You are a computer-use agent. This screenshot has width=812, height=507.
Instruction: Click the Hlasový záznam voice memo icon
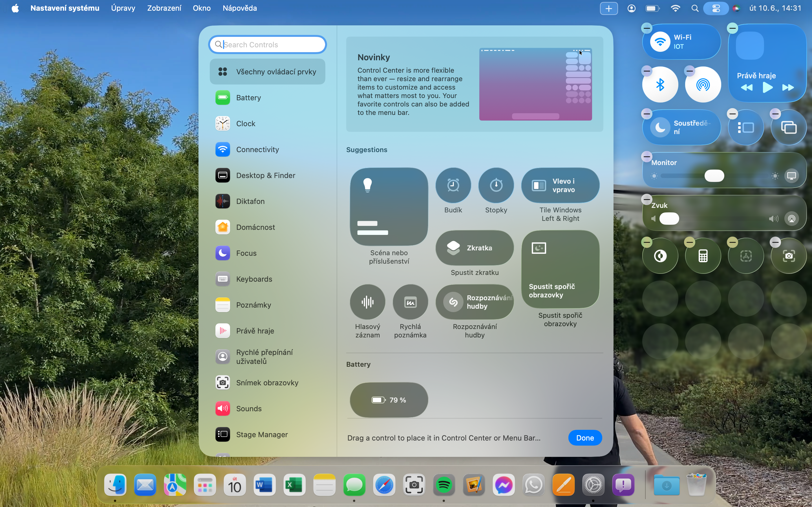point(367,302)
